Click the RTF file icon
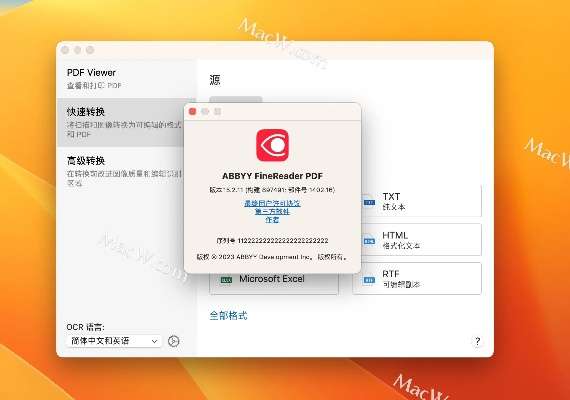 [x=369, y=279]
